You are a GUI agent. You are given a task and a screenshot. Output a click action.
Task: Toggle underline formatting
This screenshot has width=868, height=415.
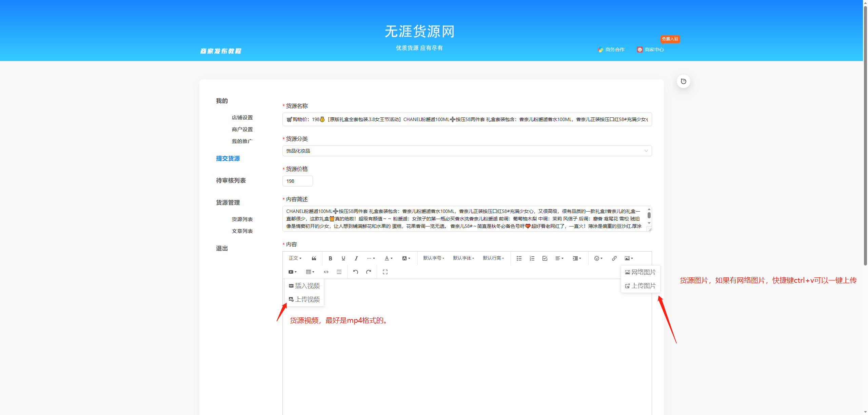click(343, 258)
